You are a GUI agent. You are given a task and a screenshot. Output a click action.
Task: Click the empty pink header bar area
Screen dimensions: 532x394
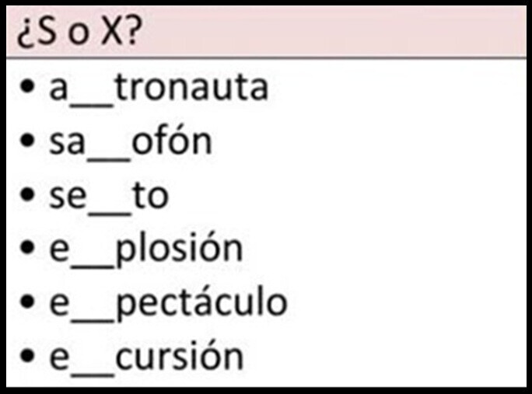tap(333, 32)
